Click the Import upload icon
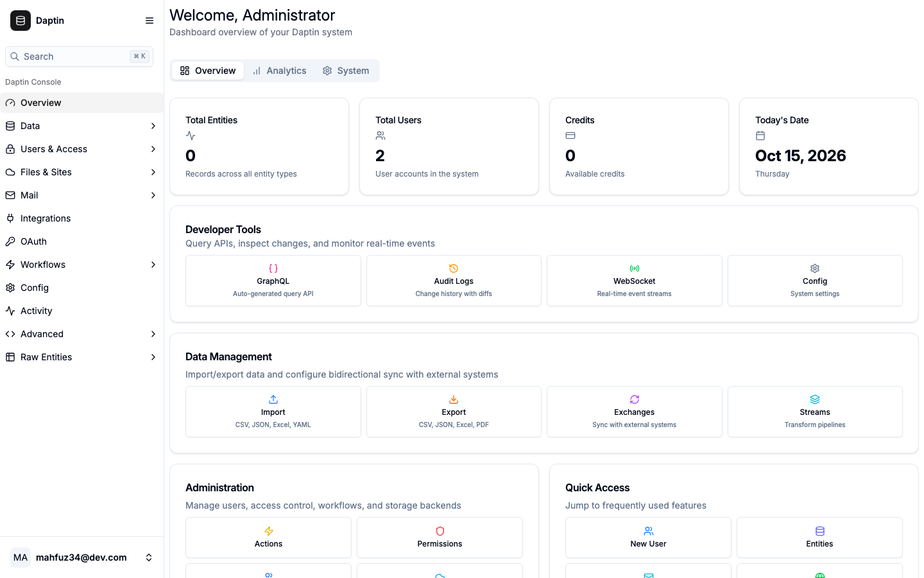 pos(273,399)
